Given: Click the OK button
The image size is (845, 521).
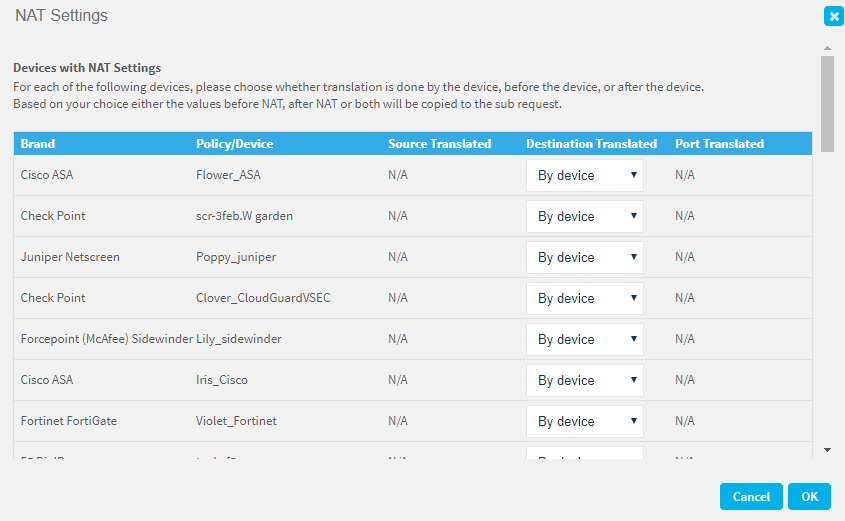Looking at the screenshot, I should pyautogui.click(x=809, y=496).
